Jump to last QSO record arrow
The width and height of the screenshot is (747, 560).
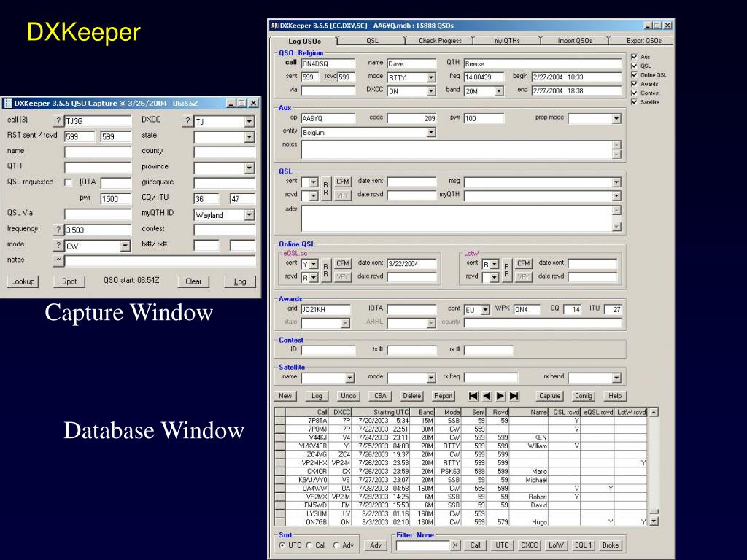click(x=514, y=396)
